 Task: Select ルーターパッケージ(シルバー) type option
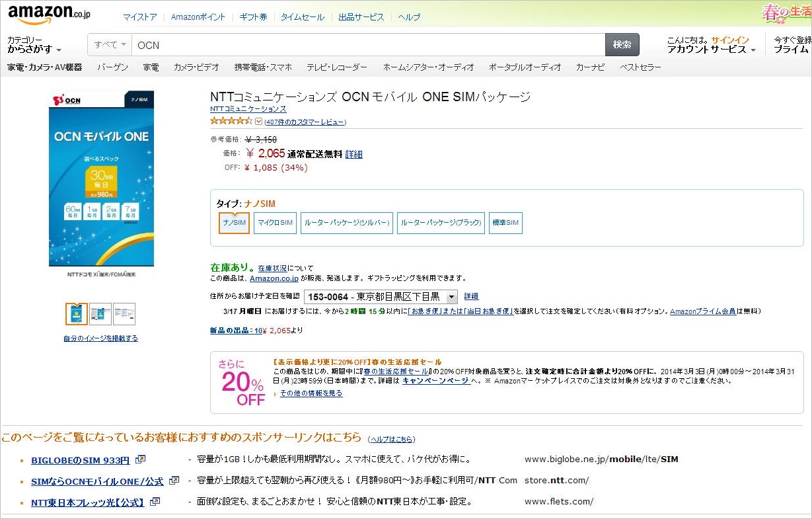click(x=347, y=223)
